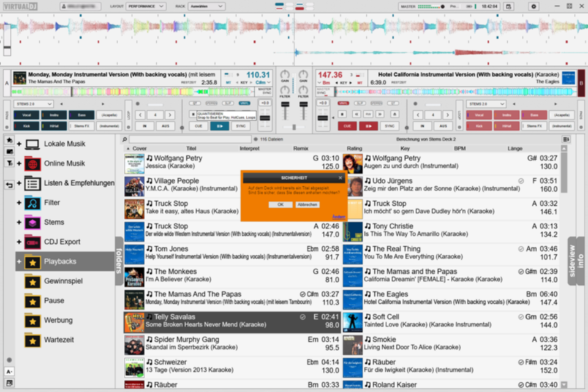Click the search input field in the browser
Viewport: 588px width, 392px height.
190,139
